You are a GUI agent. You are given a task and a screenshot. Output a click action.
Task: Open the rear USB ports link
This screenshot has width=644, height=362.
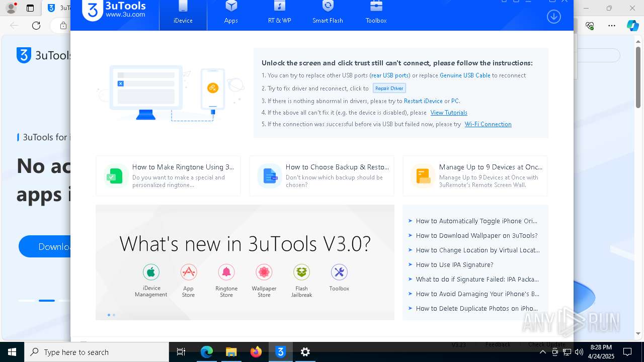point(390,75)
